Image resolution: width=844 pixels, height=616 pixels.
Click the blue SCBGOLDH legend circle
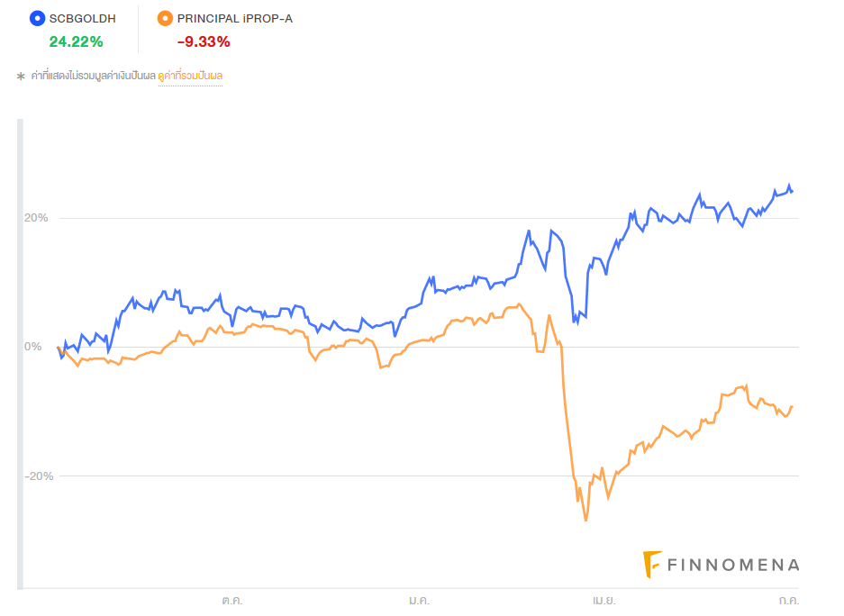(x=38, y=18)
